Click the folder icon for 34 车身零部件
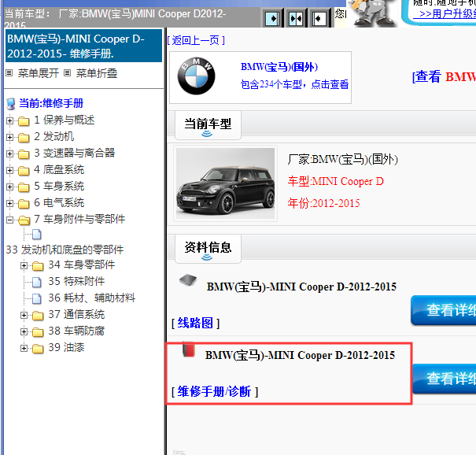The image size is (476, 455). tap(38, 266)
